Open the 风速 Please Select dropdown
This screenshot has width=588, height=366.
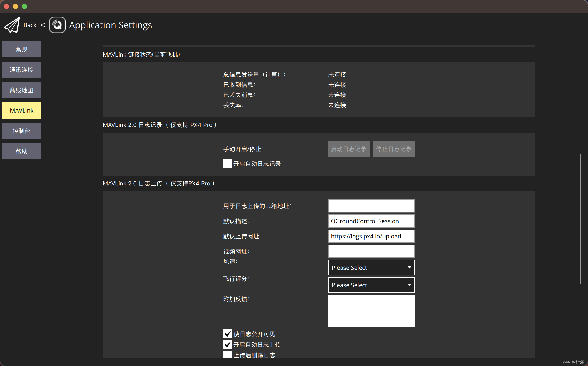click(371, 267)
